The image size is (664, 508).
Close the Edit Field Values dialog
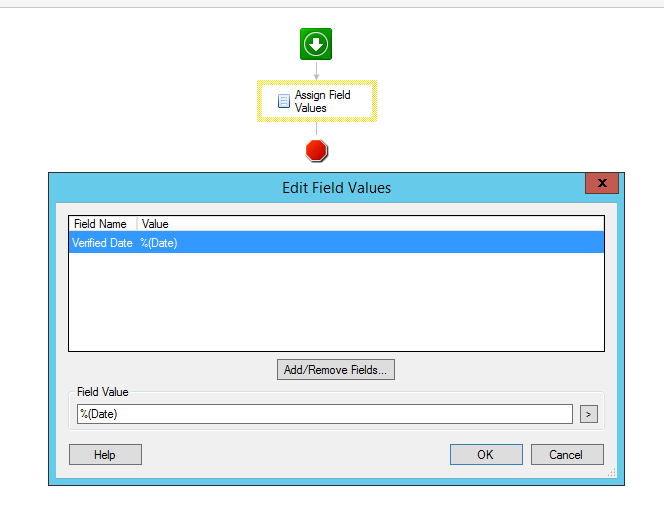(x=602, y=183)
